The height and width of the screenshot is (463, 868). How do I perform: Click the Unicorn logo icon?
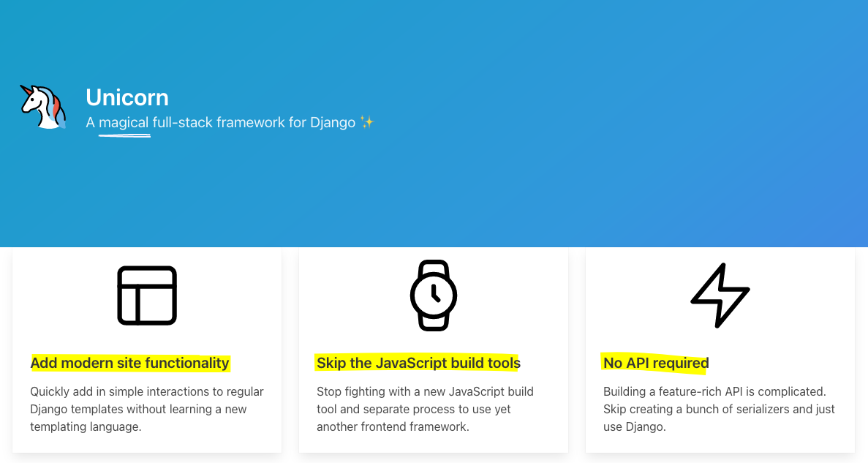tap(43, 107)
